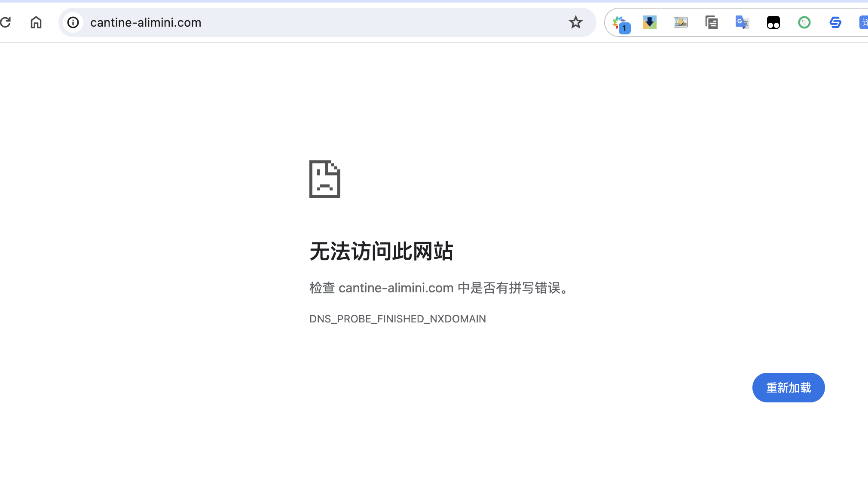This screenshot has width=868, height=503.
Task: Open the blue download arrow extension
Action: pyautogui.click(x=649, y=22)
